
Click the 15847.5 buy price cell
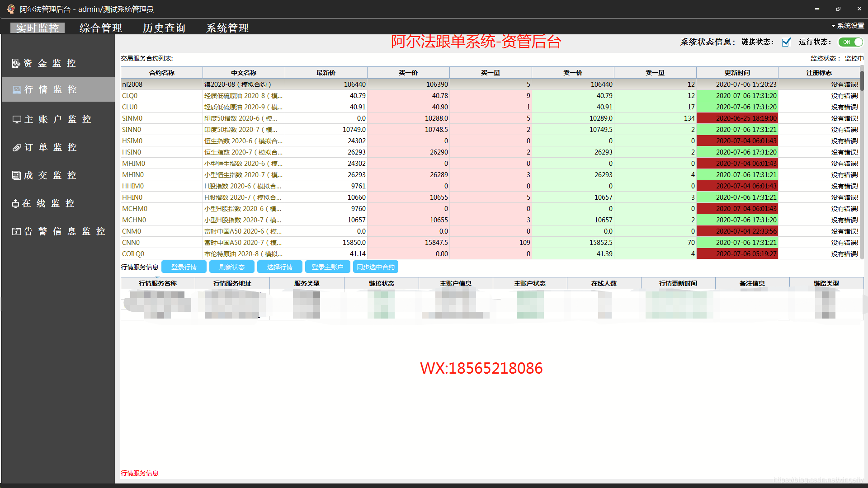[x=408, y=243]
